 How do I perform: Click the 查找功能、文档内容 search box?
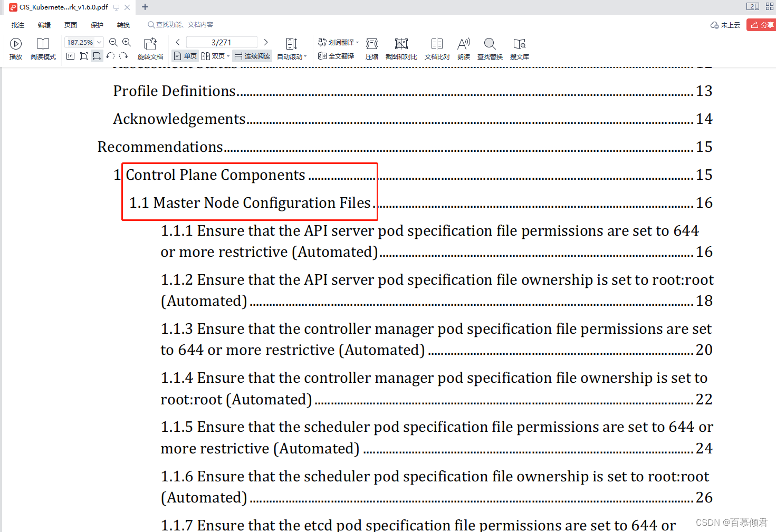tap(180, 25)
